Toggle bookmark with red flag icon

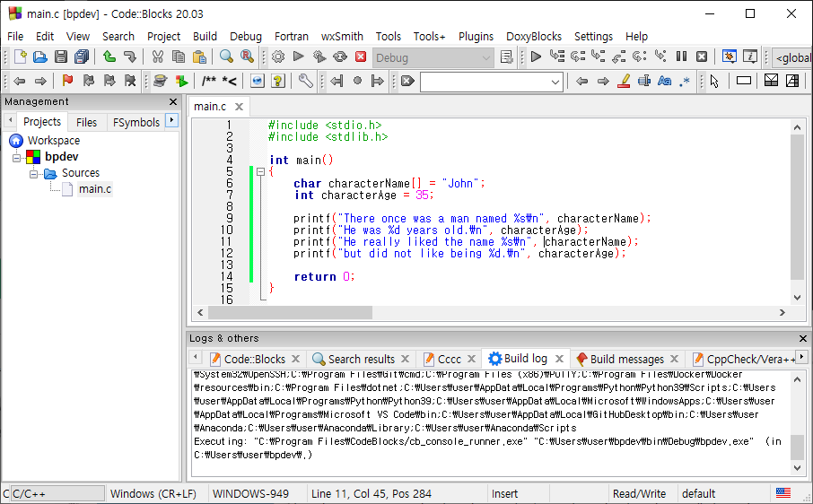click(67, 81)
